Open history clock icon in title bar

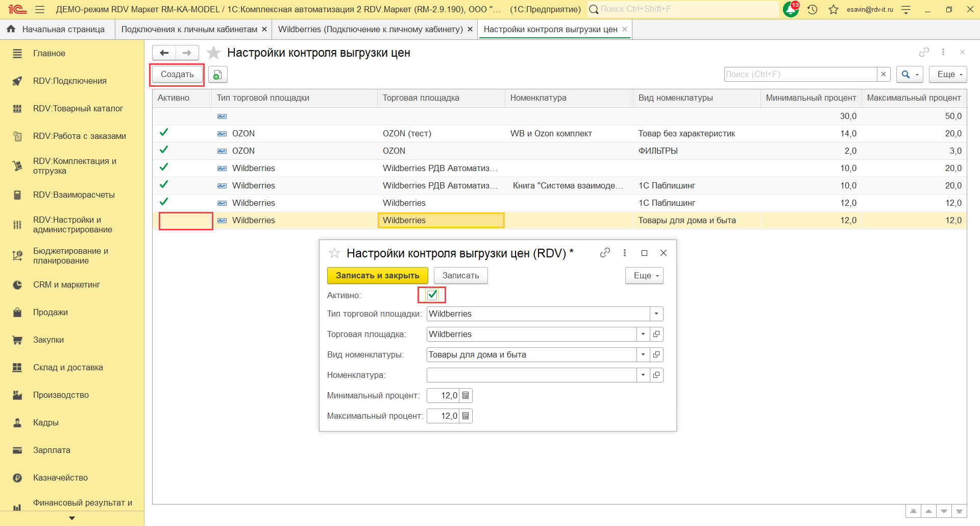813,9
